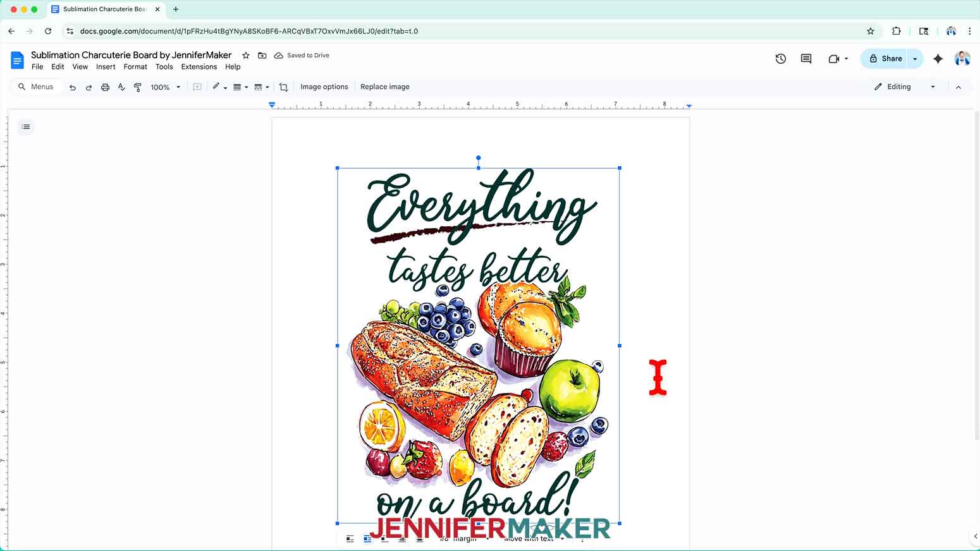Click the vertical scrollbar of the document
The image size is (980, 551).
[976, 275]
